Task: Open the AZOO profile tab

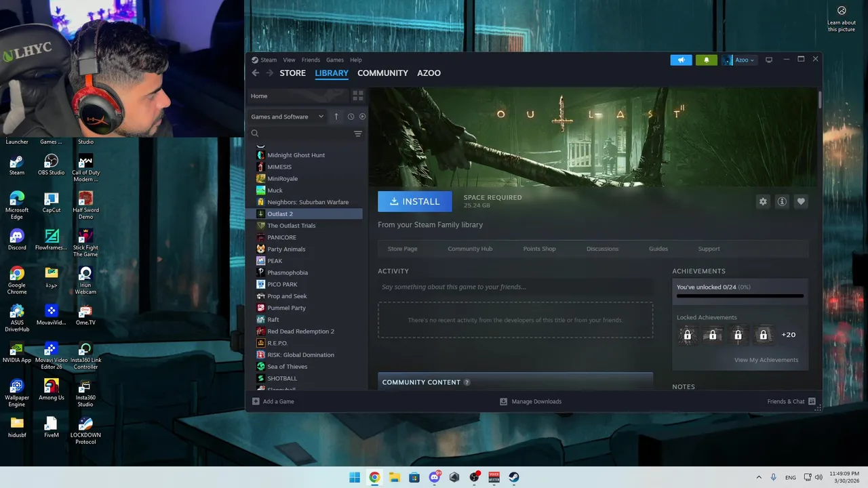Action: [429, 73]
